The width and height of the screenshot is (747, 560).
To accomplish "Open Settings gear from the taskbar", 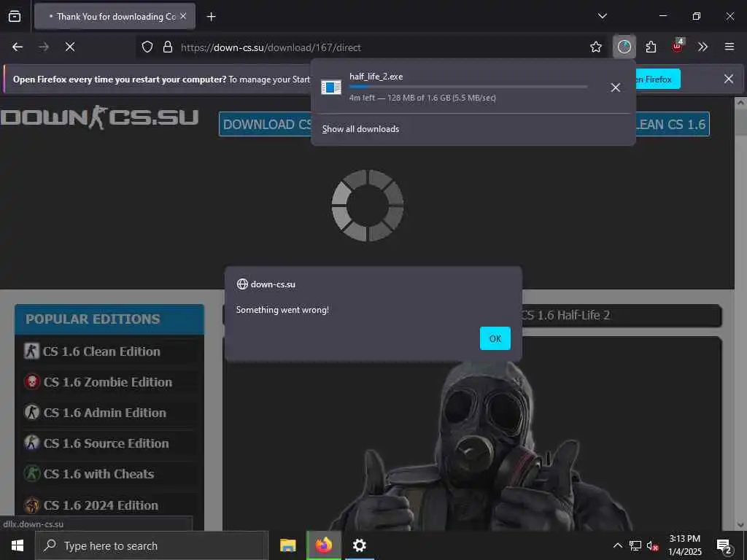I will click(x=359, y=545).
